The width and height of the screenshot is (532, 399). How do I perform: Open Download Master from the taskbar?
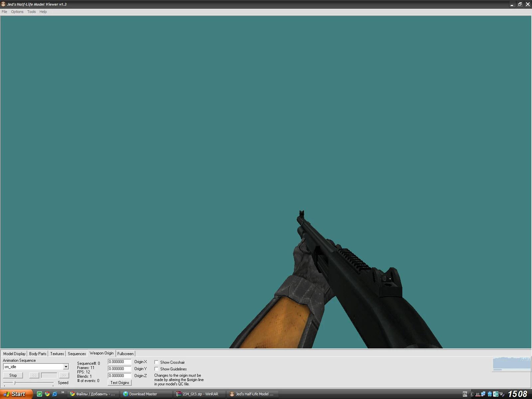click(143, 394)
